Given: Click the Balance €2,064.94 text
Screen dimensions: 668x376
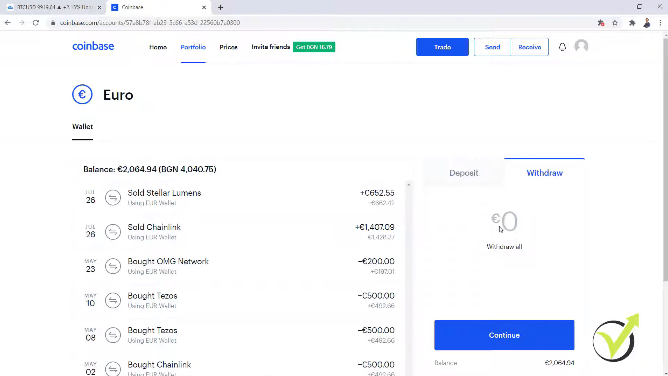Looking at the screenshot, I should 150,169.
